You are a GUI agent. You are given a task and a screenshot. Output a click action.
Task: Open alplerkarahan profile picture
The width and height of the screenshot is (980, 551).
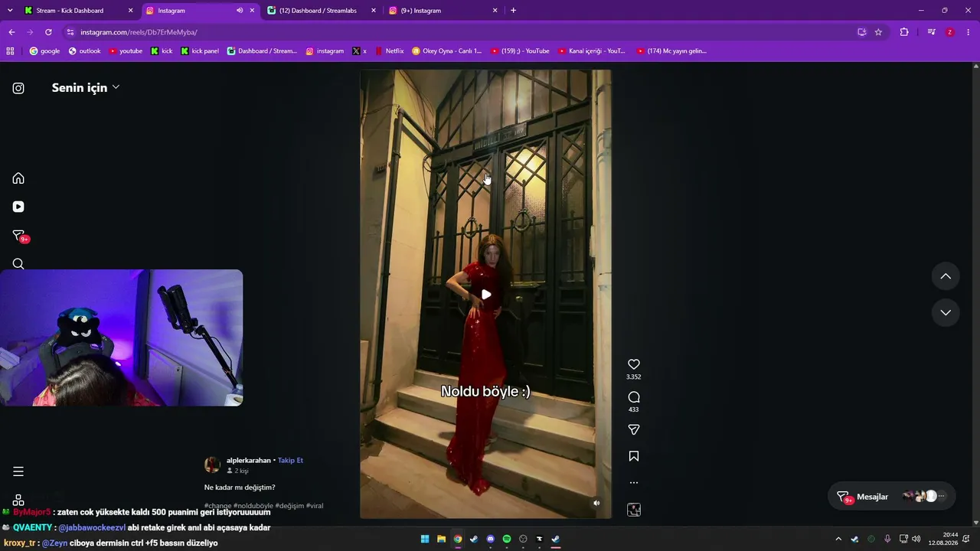(x=212, y=465)
